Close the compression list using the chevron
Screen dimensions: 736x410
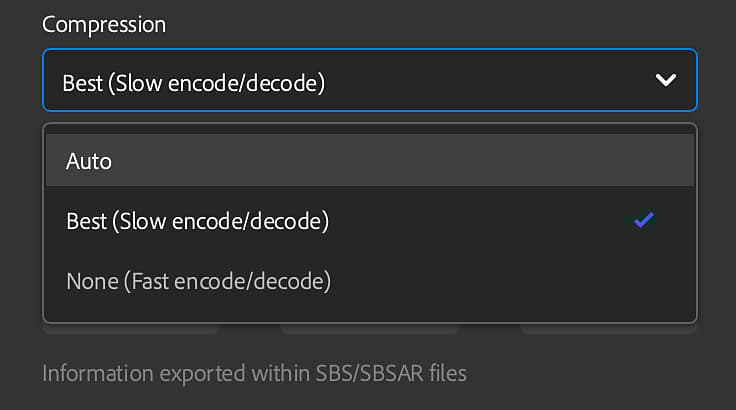666,80
